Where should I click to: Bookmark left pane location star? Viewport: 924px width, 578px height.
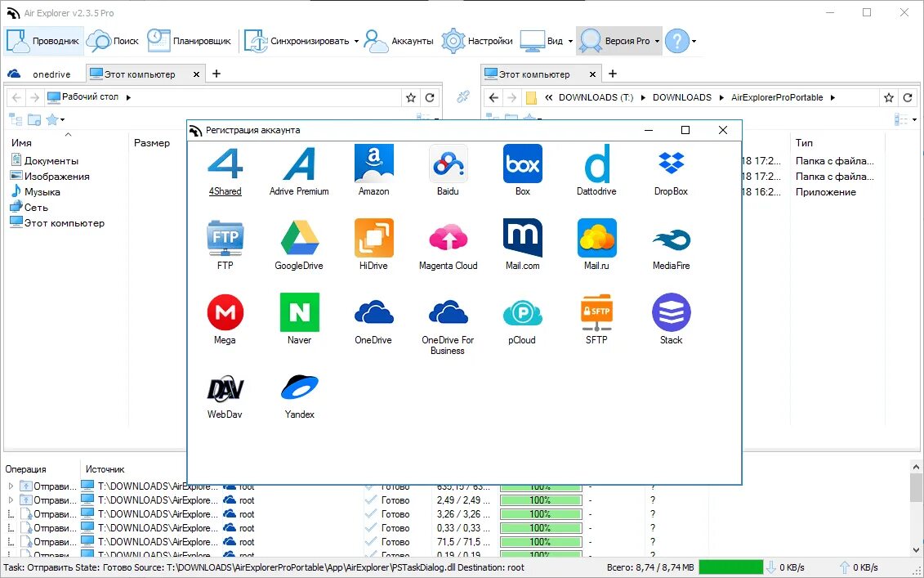click(411, 98)
